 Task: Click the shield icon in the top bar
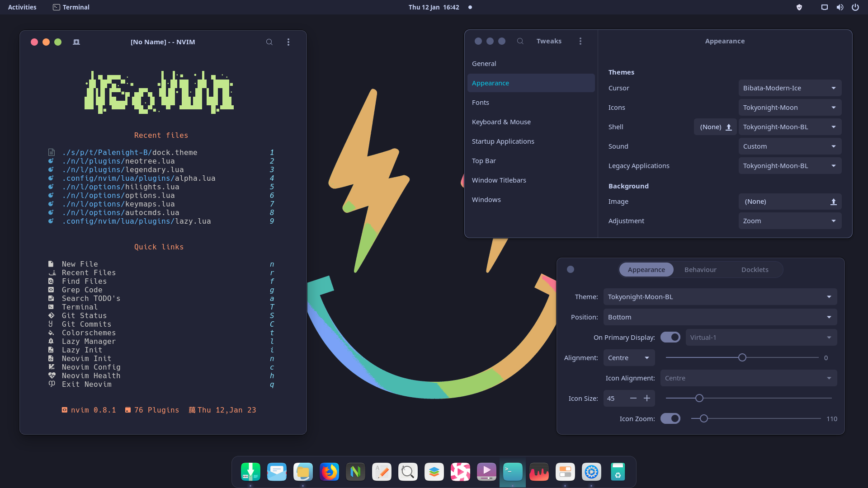pyautogui.click(x=799, y=7)
